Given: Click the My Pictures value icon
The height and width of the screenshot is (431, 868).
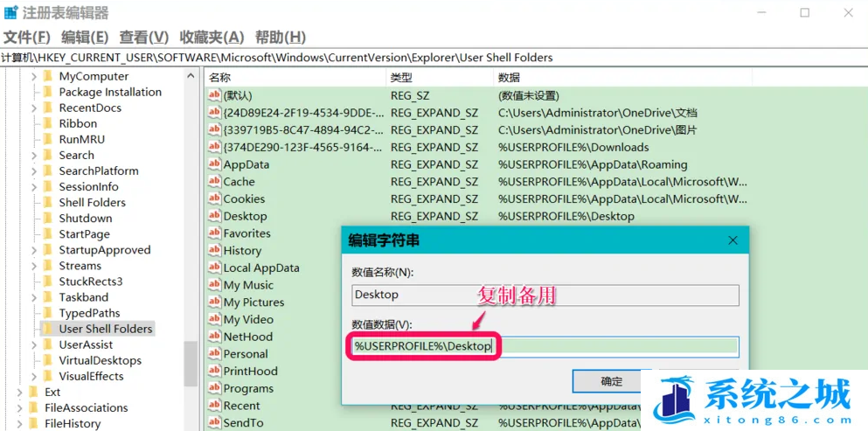Looking at the screenshot, I should [x=214, y=302].
